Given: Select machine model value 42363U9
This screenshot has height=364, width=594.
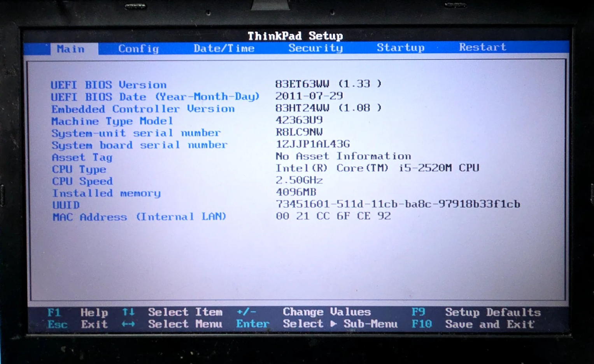Looking at the screenshot, I should coord(299,120).
